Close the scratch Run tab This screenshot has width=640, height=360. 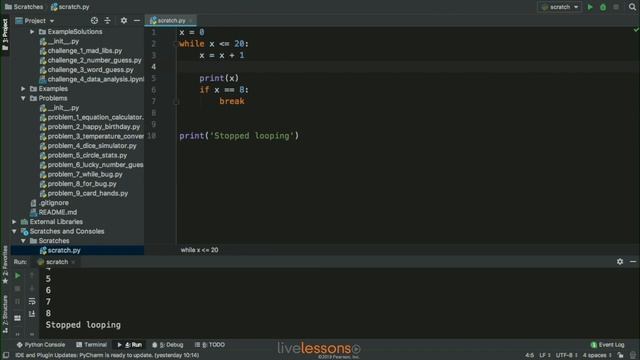tap(73, 262)
